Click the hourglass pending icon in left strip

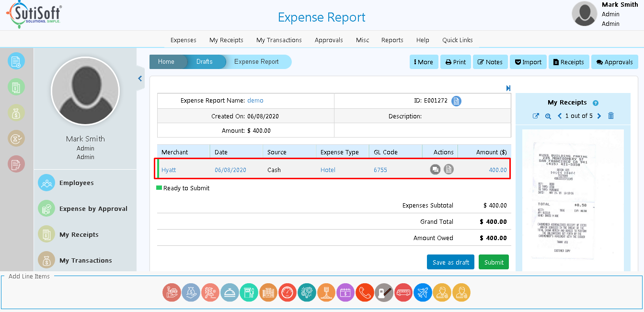pyautogui.click(x=16, y=139)
